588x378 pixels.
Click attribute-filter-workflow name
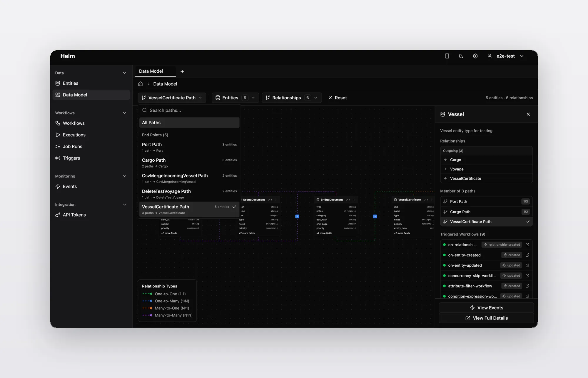click(470, 286)
